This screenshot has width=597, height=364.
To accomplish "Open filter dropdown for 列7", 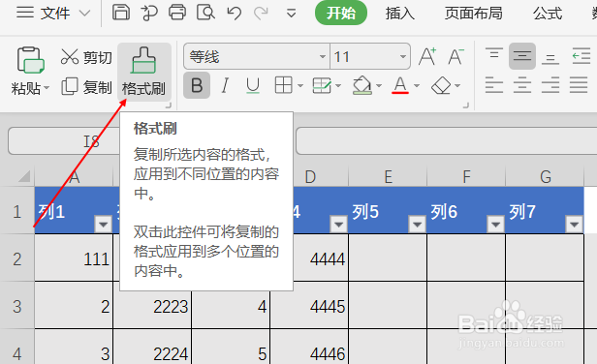I will 574,224.
